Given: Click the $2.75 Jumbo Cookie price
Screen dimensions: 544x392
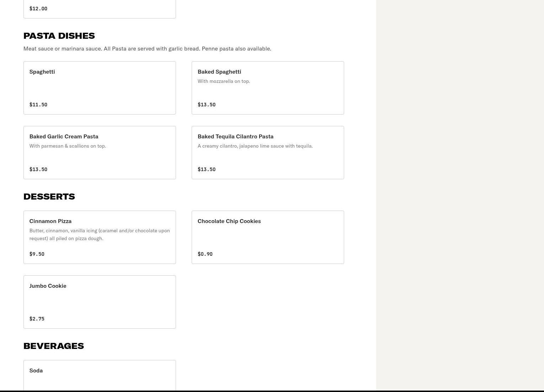Looking at the screenshot, I should click(37, 319).
